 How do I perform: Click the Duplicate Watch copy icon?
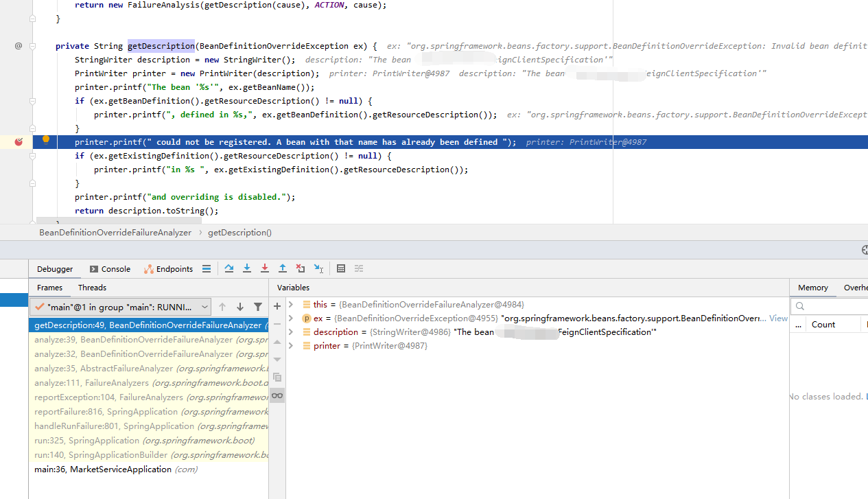pos(277,378)
